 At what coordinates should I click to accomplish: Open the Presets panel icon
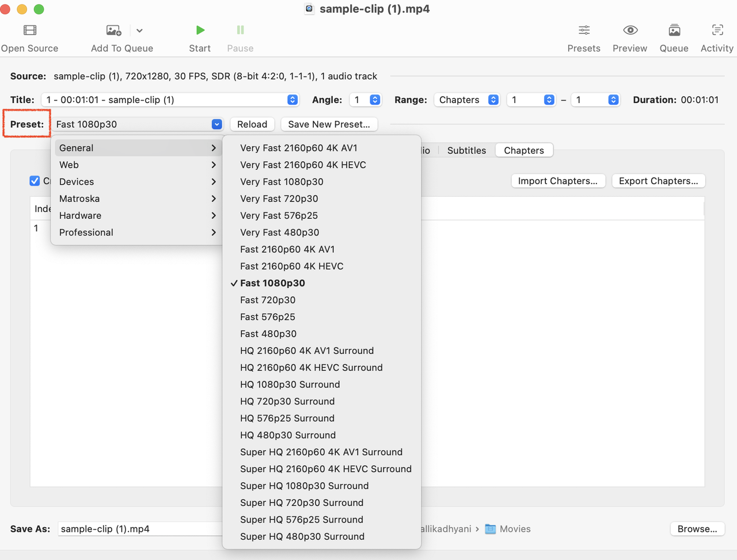click(x=583, y=30)
